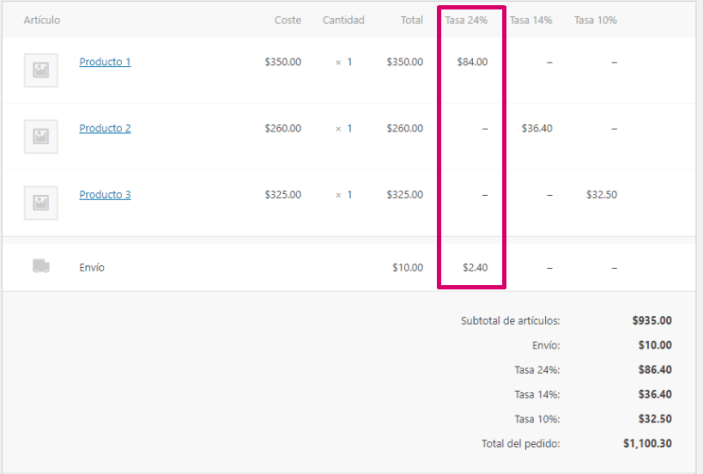Click the Subtotal de artículos amount $935.00

tap(652, 321)
